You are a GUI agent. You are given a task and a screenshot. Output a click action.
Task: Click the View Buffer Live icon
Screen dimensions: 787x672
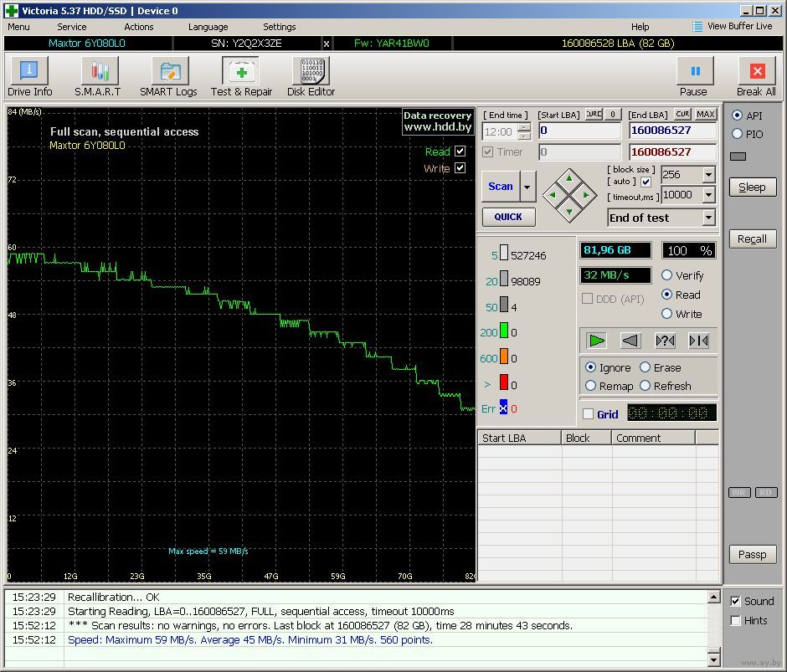pos(697,27)
